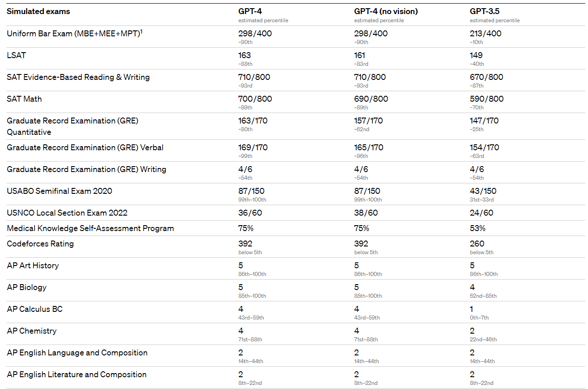Select "Graduate Record Examination (GRE) Quantitative" label
The height and width of the screenshot is (389, 588).
[x=73, y=126]
